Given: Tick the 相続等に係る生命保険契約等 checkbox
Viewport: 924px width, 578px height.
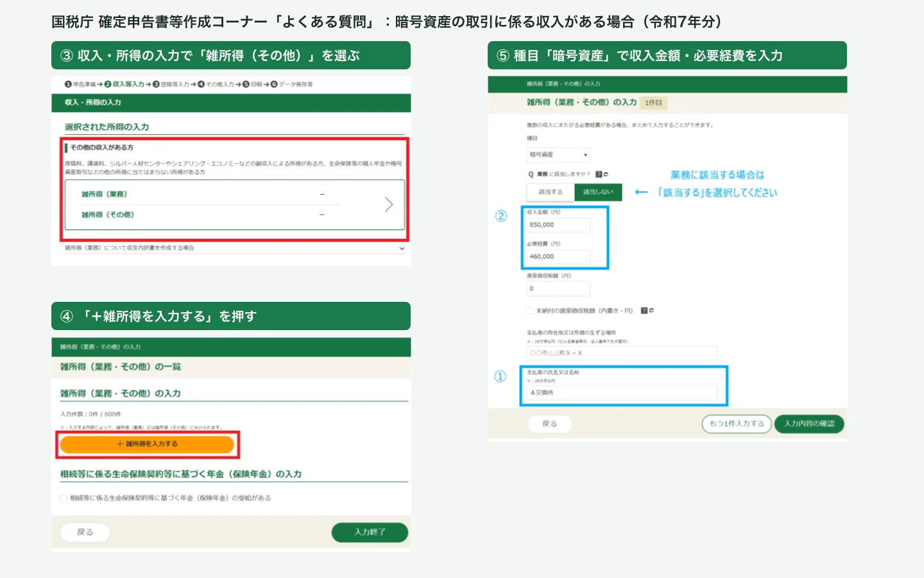Looking at the screenshot, I should click(x=64, y=498).
